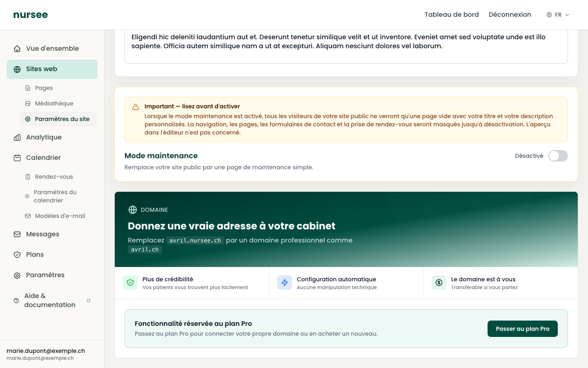Image resolution: width=588 pixels, height=368 pixels.
Task: Go to Rendez-vous in the sidebar
Action: [58, 177]
